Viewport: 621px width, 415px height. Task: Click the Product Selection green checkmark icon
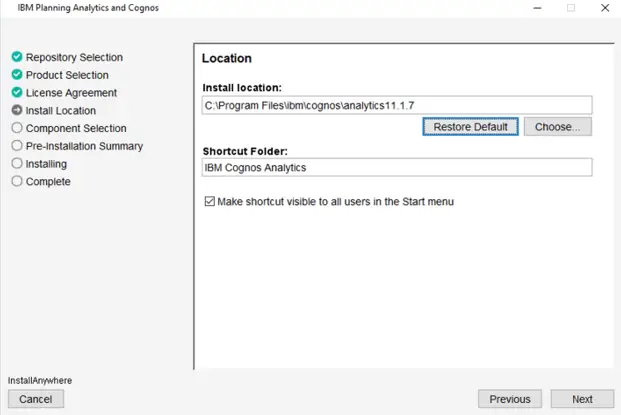click(x=17, y=74)
